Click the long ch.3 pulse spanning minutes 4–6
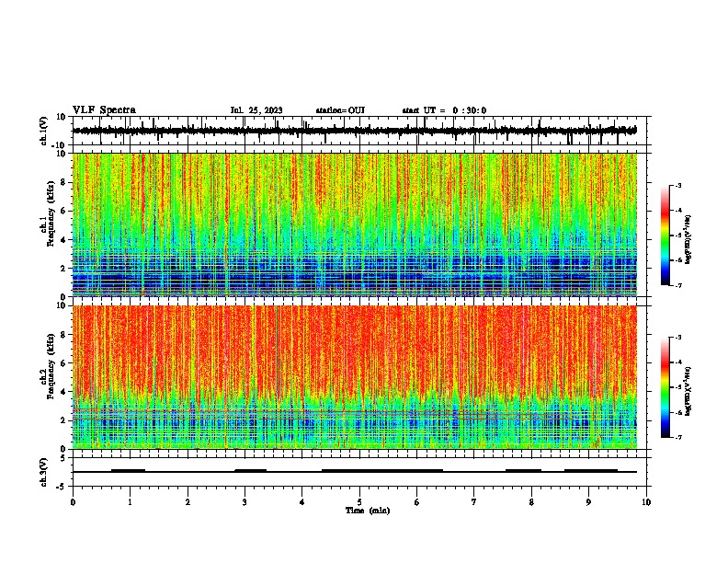 pos(382,470)
